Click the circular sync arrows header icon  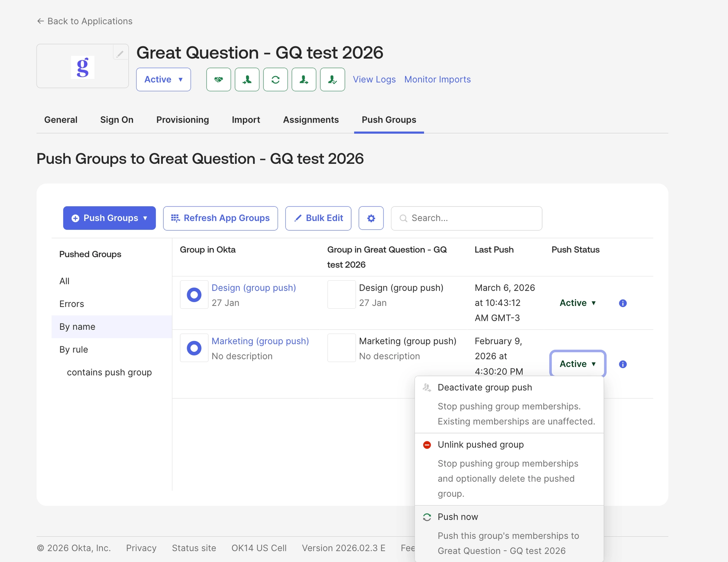(275, 80)
